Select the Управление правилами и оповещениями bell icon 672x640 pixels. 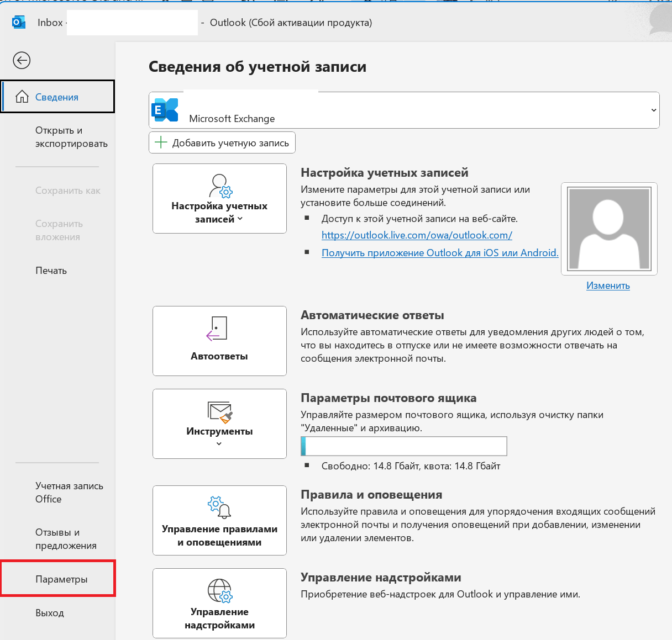[x=219, y=507]
